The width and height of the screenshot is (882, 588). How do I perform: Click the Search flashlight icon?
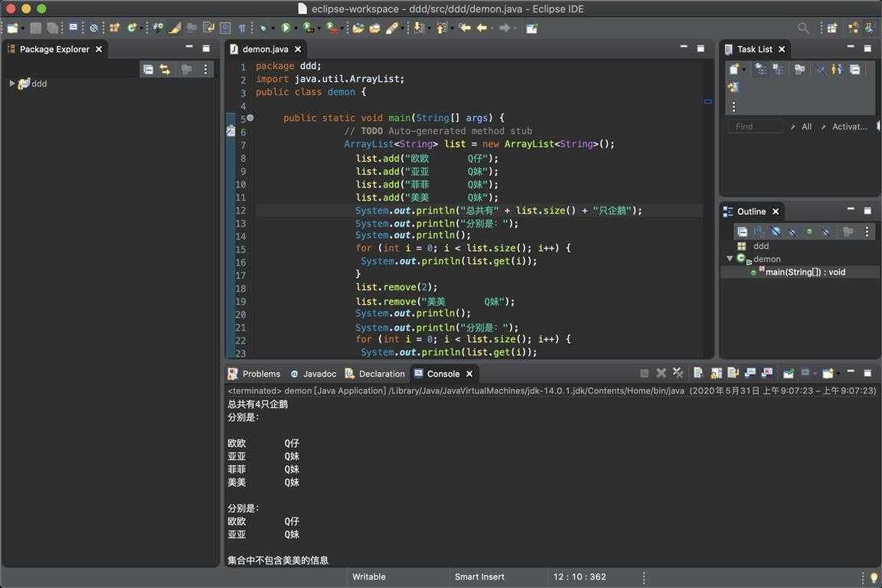pyautogui.click(x=392, y=28)
